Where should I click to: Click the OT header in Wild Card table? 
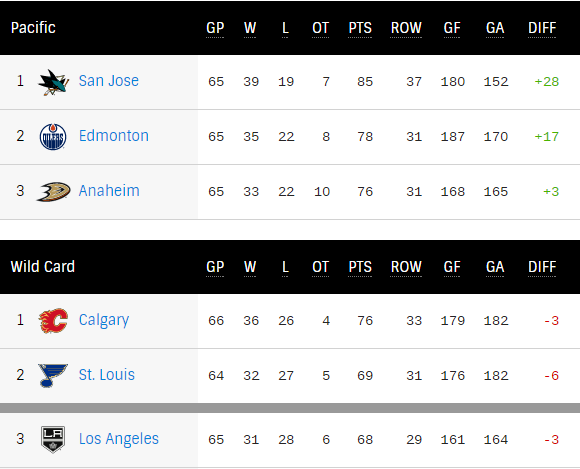point(320,267)
